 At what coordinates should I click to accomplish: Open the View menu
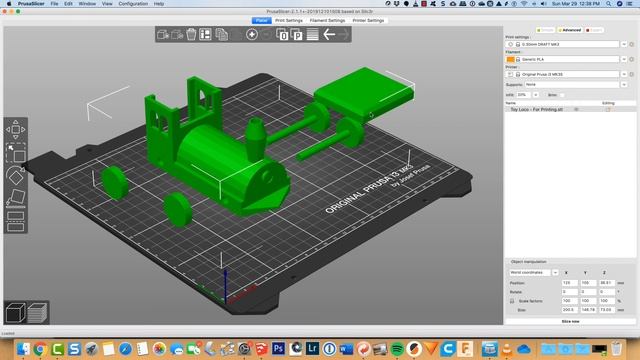(x=107, y=4)
